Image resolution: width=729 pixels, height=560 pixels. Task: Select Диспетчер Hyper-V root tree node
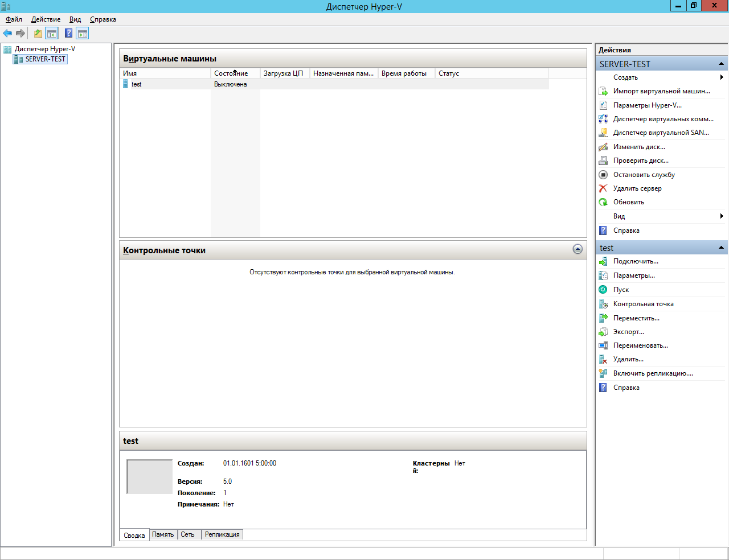(x=45, y=49)
